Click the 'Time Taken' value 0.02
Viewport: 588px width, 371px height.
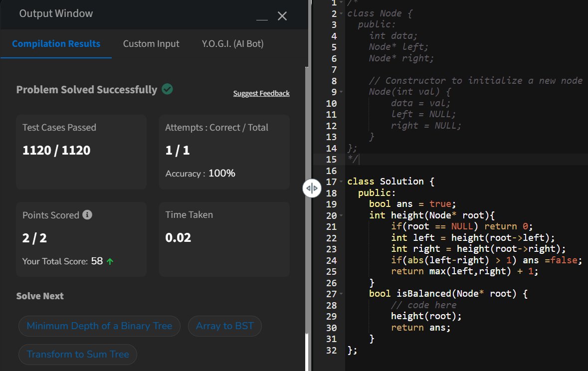pos(178,237)
